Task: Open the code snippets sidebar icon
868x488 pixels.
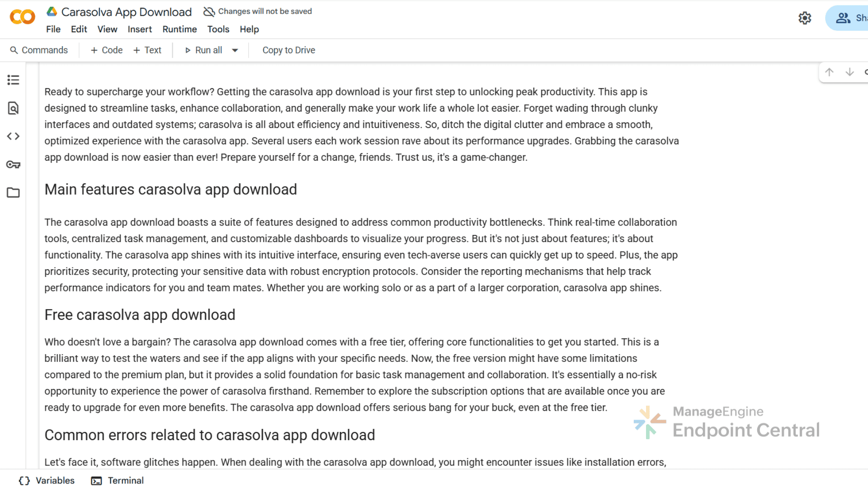Action: click(x=13, y=136)
